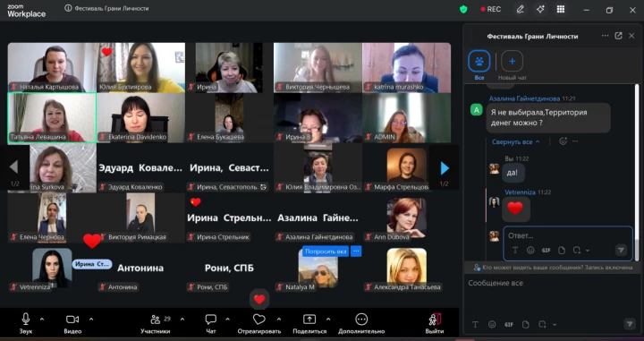Expand reactions arrow beside Отреагировать

tap(279, 319)
